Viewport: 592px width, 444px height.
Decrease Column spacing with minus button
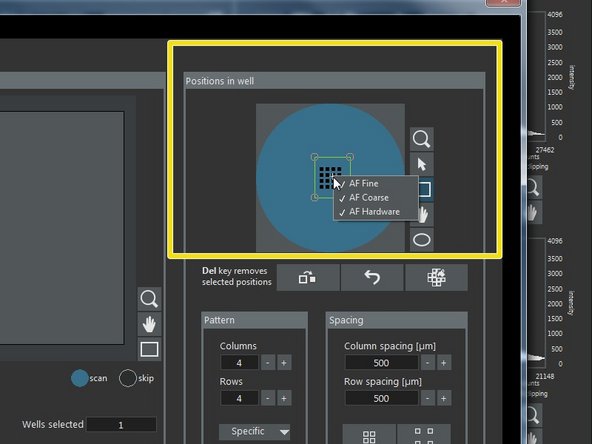(x=427, y=363)
